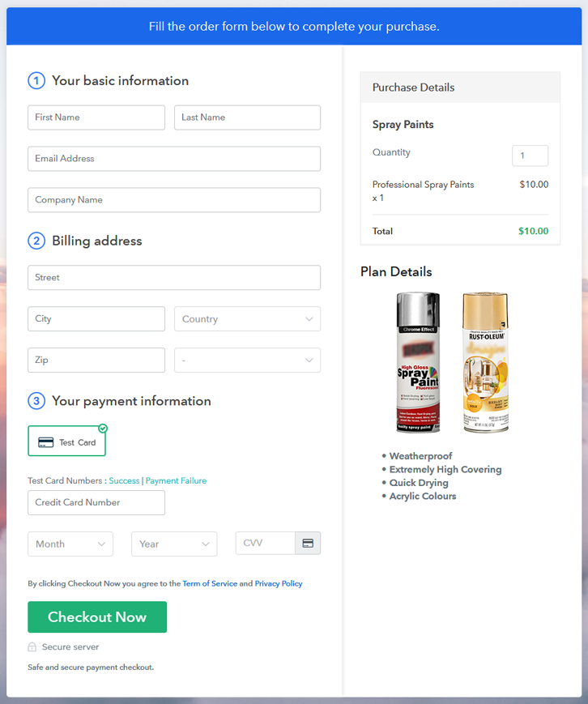This screenshot has width=588, height=704.
Task: Open the Year expiry dropdown
Action: point(174,544)
